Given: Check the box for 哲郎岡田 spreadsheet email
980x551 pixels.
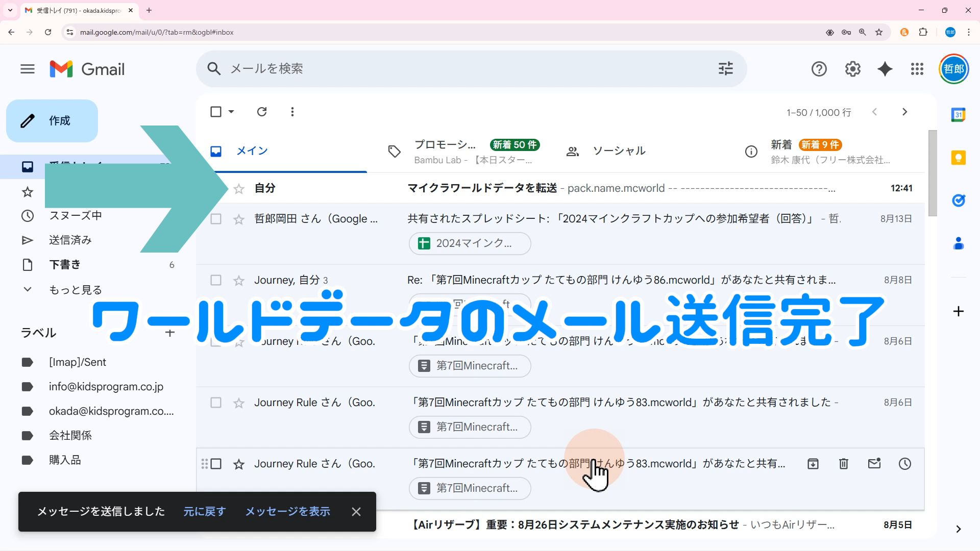Looking at the screenshot, I should coord(216,219).
